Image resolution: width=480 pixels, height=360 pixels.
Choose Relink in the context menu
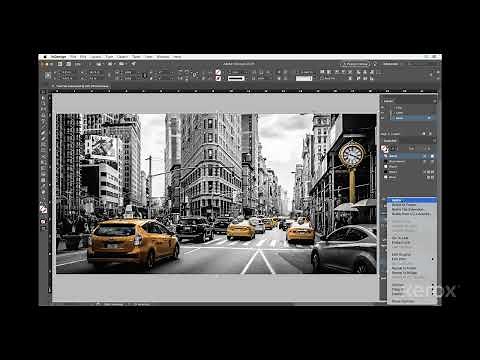tap(412, 200)
